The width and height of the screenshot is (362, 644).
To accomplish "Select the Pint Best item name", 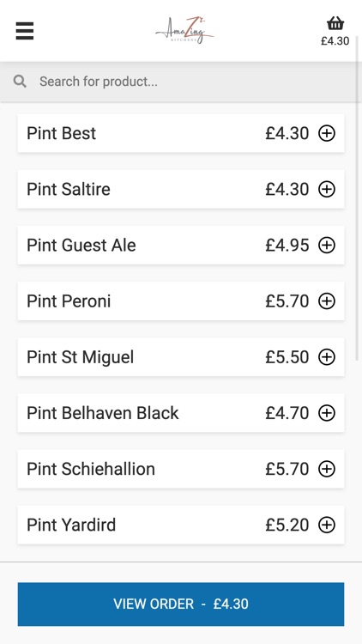I will pyautogui.click(x=61, y=133).
